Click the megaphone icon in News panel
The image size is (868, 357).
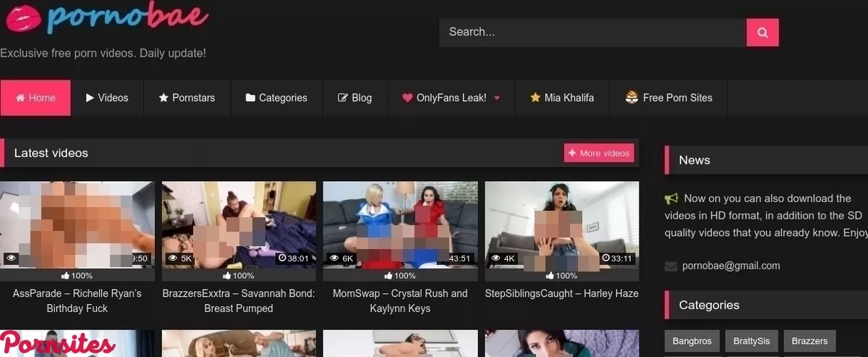pyautogui.click(x=671, y=198)
